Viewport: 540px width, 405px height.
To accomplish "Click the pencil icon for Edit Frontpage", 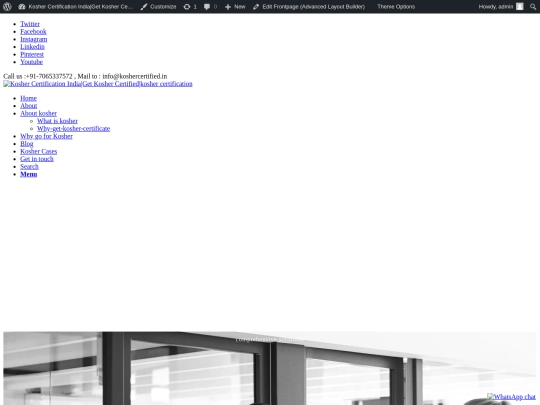I will [x=256, y=7].
